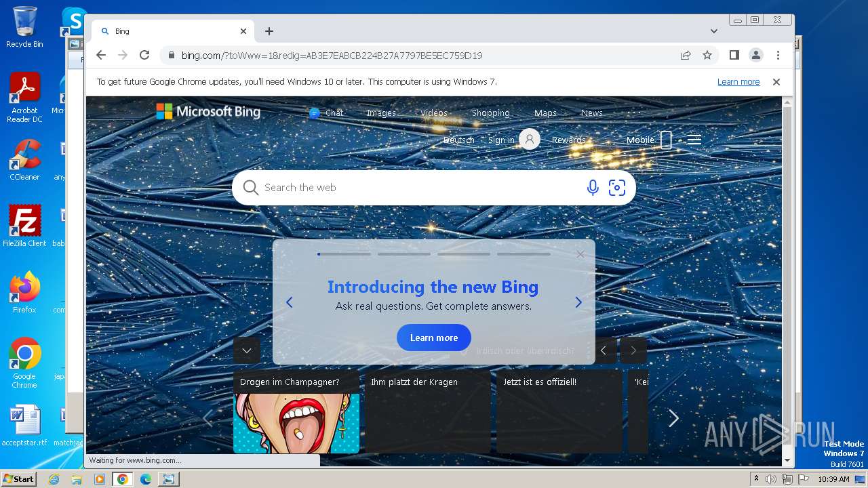Dismiss the Chrome update notification bar
The height and width of the screenshot is (488, 868).
[x=776, y=81]
